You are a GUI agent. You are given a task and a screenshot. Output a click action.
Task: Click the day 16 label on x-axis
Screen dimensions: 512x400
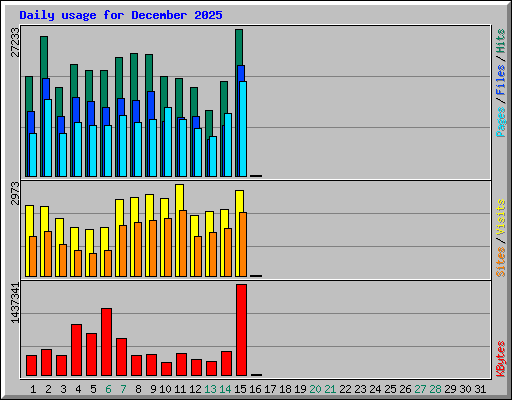[255, 389]
